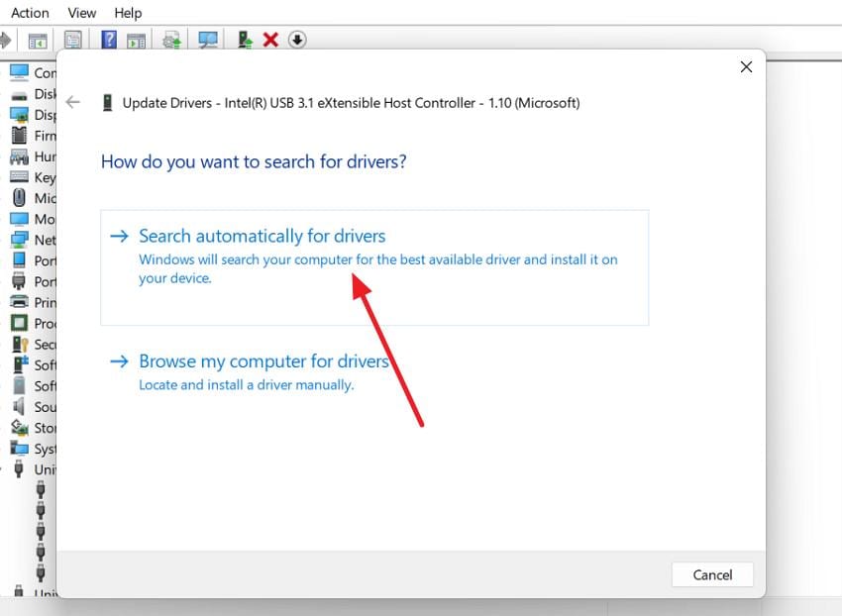Click the red X Uninstall device icon
The height and width of the screenshot is (616, 842).
pyautogui.click(x=273, y=40)
